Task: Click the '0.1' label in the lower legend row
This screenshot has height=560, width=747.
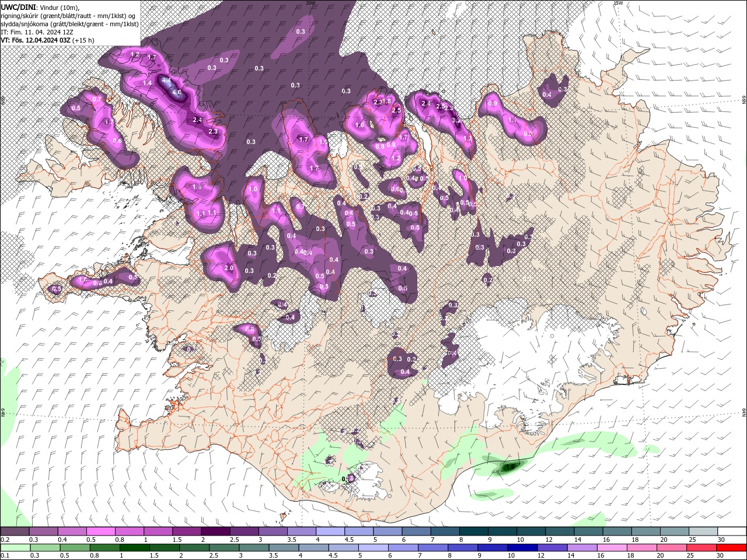Action: point(5,556)
